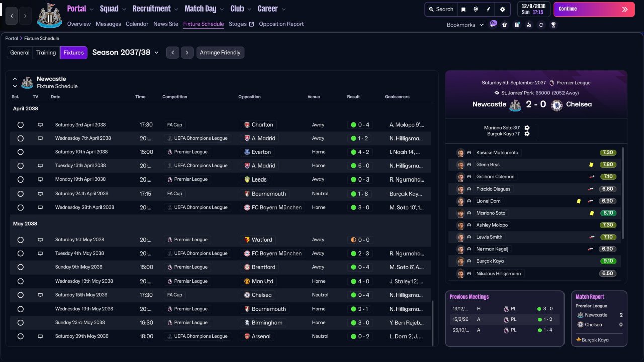Click the pencil edit icon in toolbar
This screenshot has height=362, width=644.
(x=488, y=9)
